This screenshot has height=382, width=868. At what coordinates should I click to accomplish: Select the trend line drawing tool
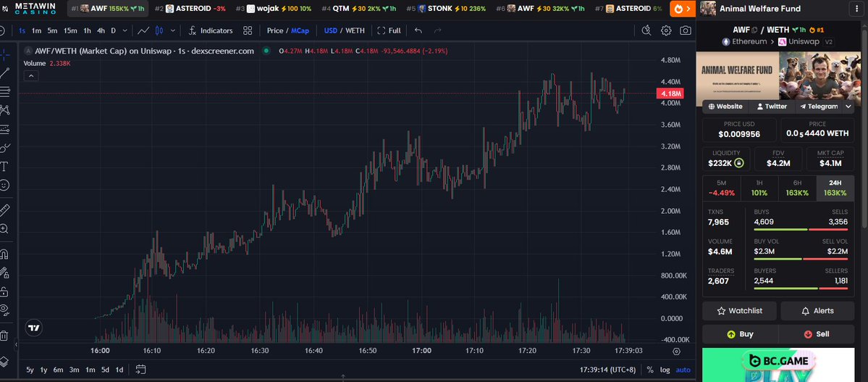tap(4, 72)
